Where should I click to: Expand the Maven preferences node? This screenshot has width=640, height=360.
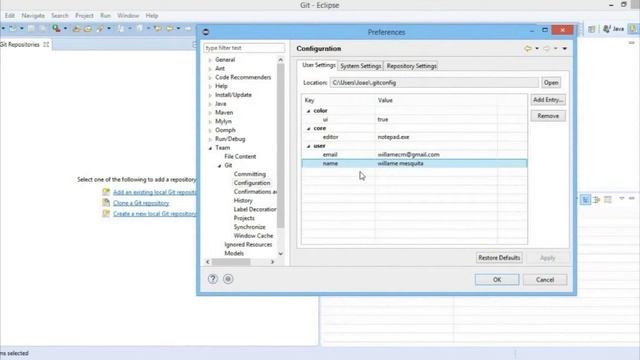click(210, 113)
